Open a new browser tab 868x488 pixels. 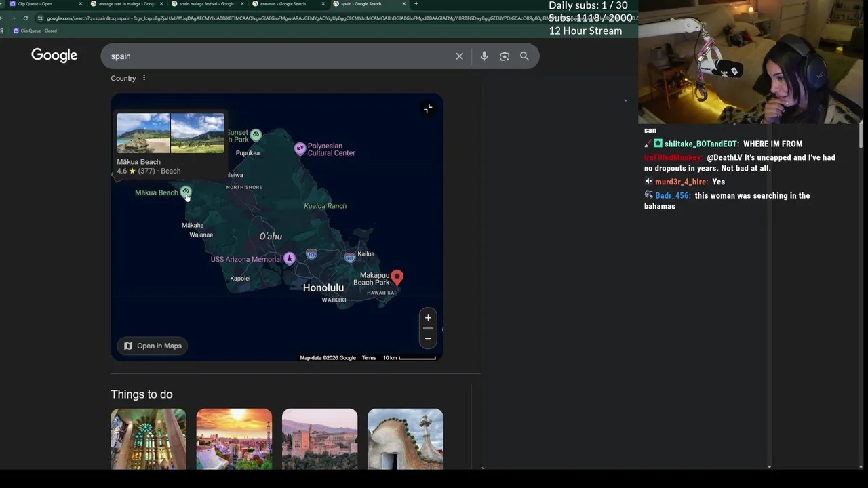pyautogui.click(x=416, y=4)
